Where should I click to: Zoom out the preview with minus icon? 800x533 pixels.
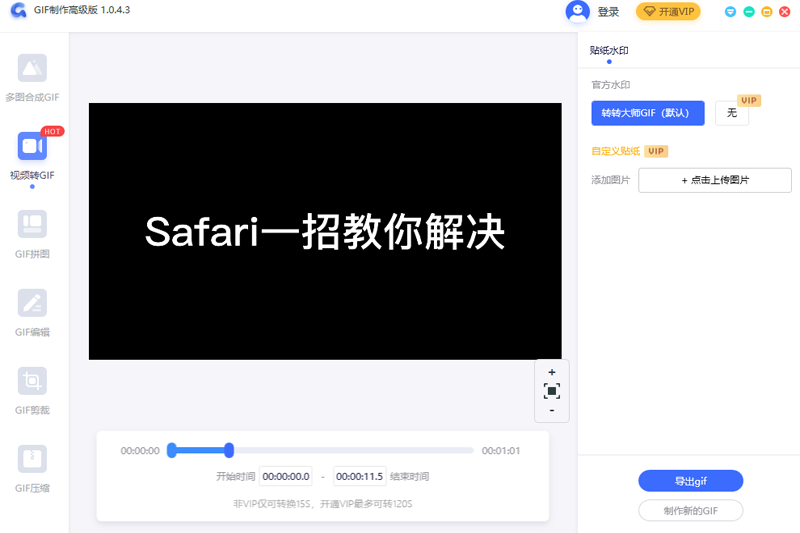552,411
